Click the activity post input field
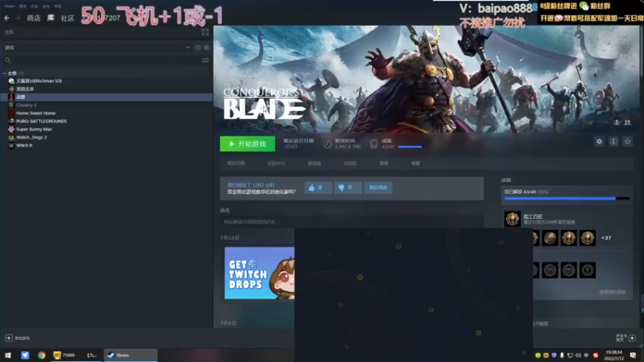 pos(352,222)
